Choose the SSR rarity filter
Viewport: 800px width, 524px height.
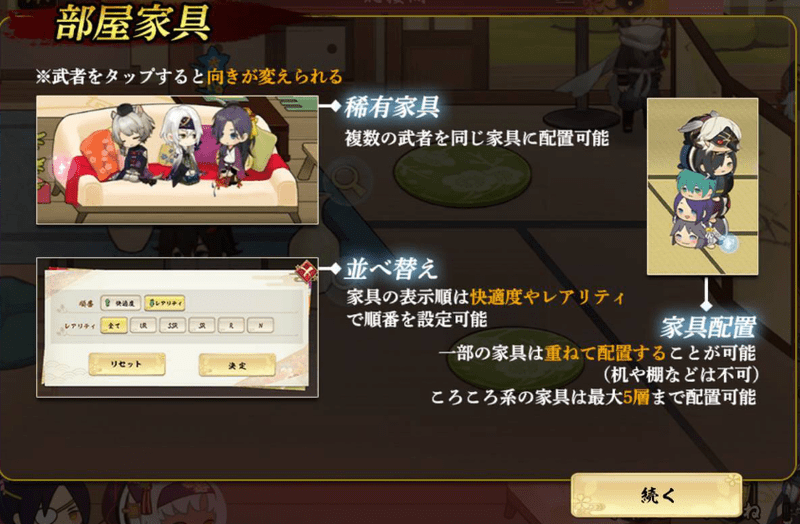(172, 326)
